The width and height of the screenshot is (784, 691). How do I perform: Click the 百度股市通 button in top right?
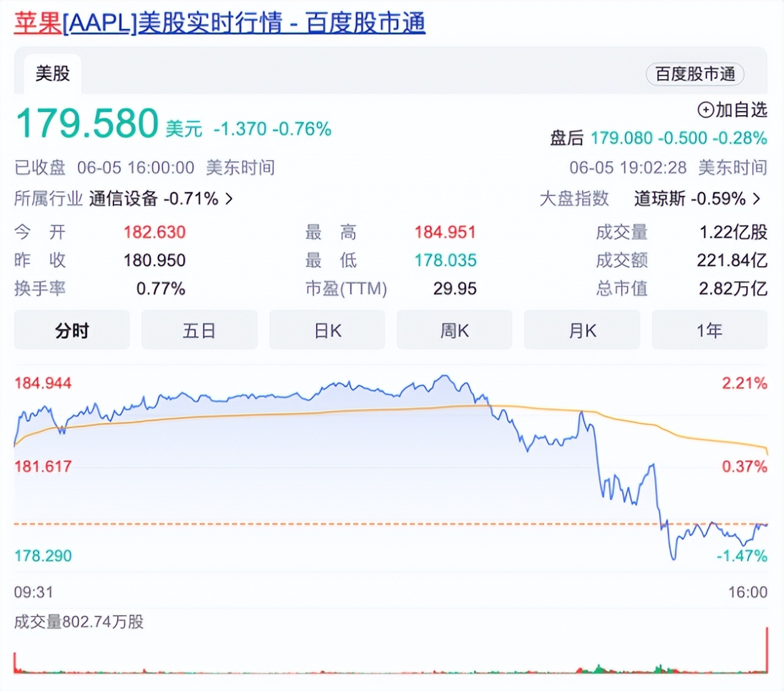[x=695, y=74]
